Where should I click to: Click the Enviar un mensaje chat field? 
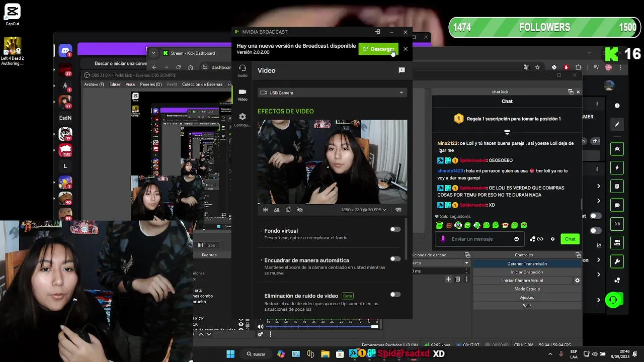[480, 239]
